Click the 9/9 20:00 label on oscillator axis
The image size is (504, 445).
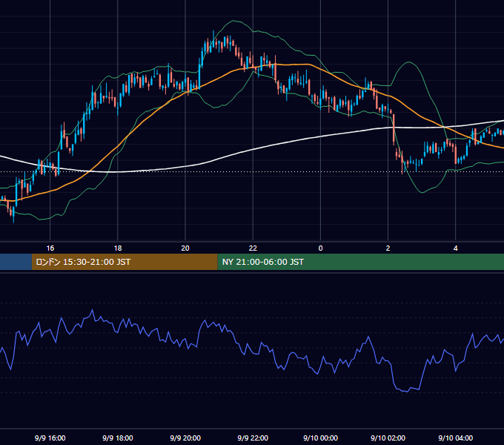(185, 438)
